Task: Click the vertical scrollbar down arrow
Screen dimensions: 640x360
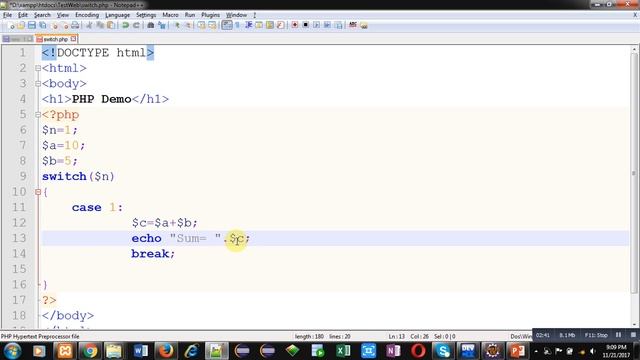Action: click(x=634, y=324)
